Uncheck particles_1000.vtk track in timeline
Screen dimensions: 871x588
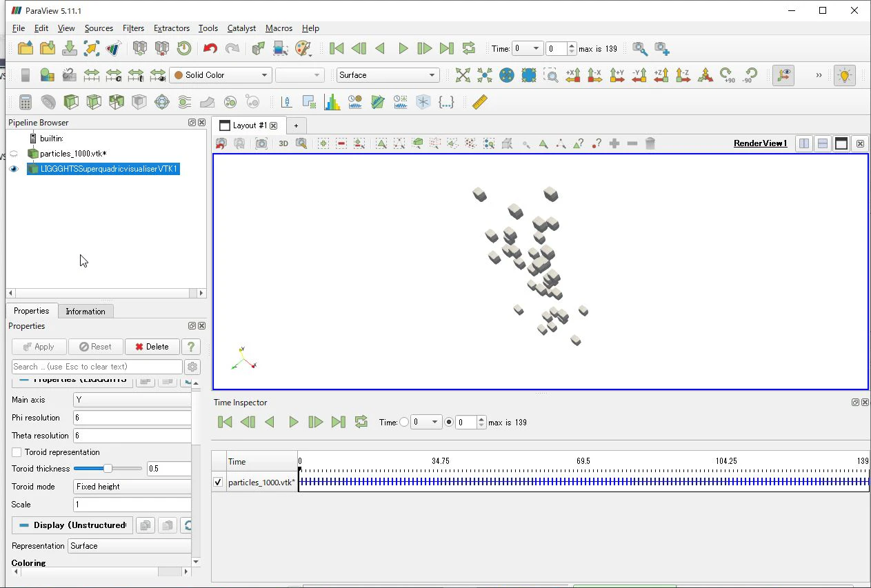(218, 483)
